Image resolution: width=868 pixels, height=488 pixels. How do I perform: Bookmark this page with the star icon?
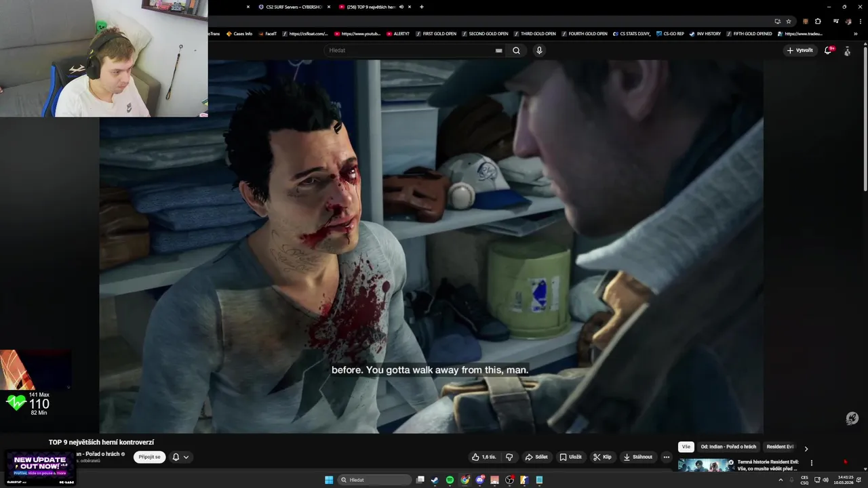click(x=789, y=21)
